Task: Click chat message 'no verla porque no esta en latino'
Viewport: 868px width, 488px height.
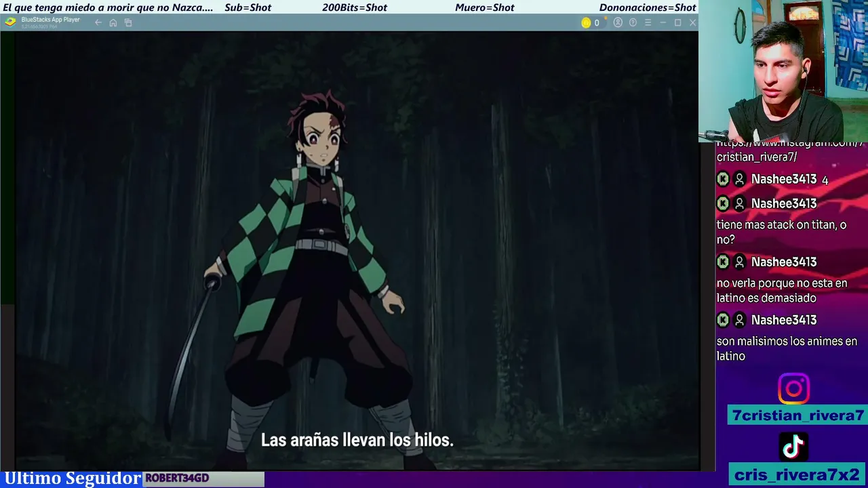Action: (782, 290)
